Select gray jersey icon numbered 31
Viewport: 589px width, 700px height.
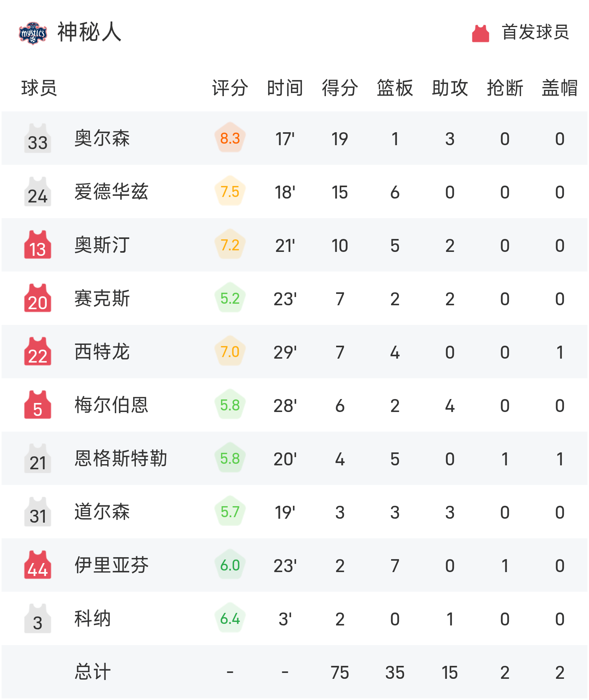tap(37, 512)
